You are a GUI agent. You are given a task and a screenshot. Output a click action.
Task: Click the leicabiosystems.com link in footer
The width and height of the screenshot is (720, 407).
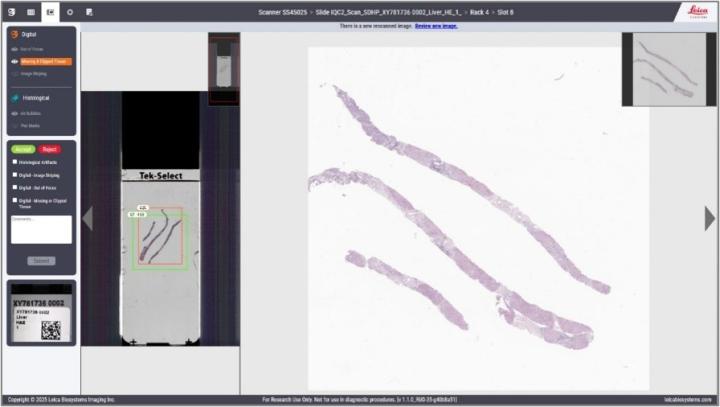click(x=687, y=400)
